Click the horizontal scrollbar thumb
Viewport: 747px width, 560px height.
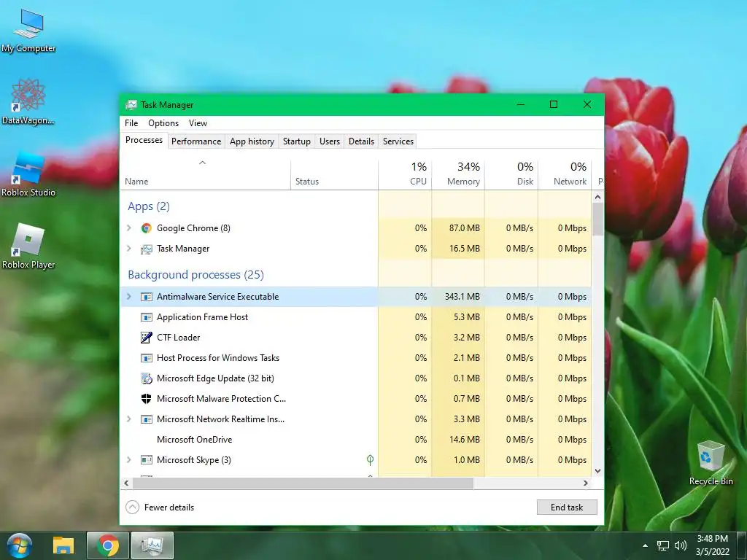coord(303,483)
